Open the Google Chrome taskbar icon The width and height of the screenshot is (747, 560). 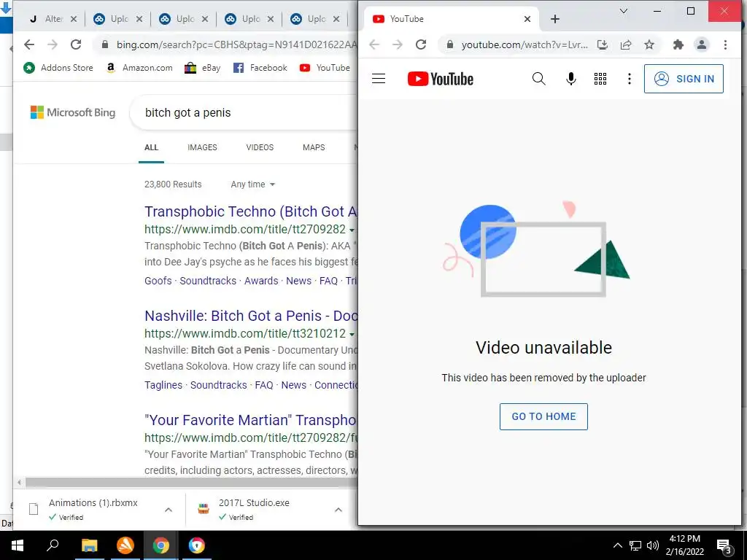coord(161,545)
